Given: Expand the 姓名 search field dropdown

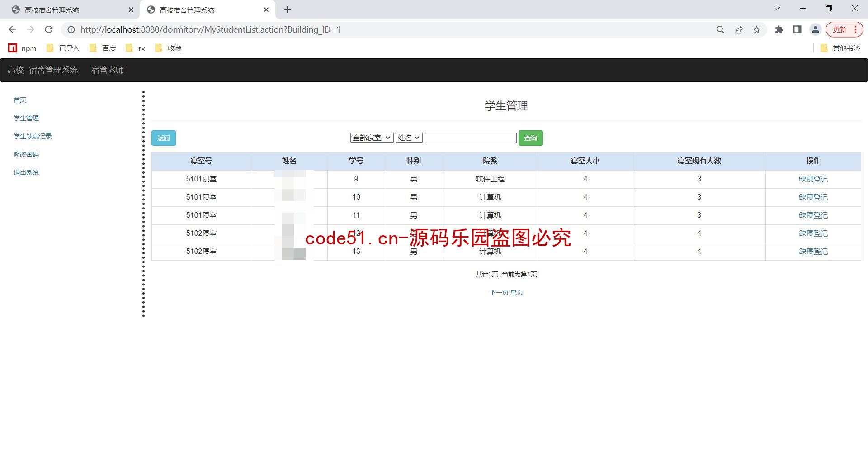Looking at the screenshot, I should 409,138.
